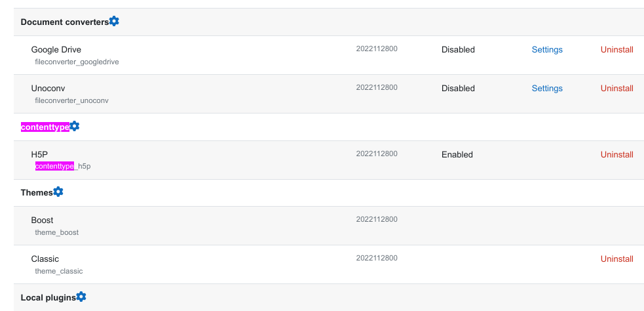Screen dimensions: 644x311
Task: Open Settings for Google Drive converter
Action: pyautogui.click(x=547, y=49)
